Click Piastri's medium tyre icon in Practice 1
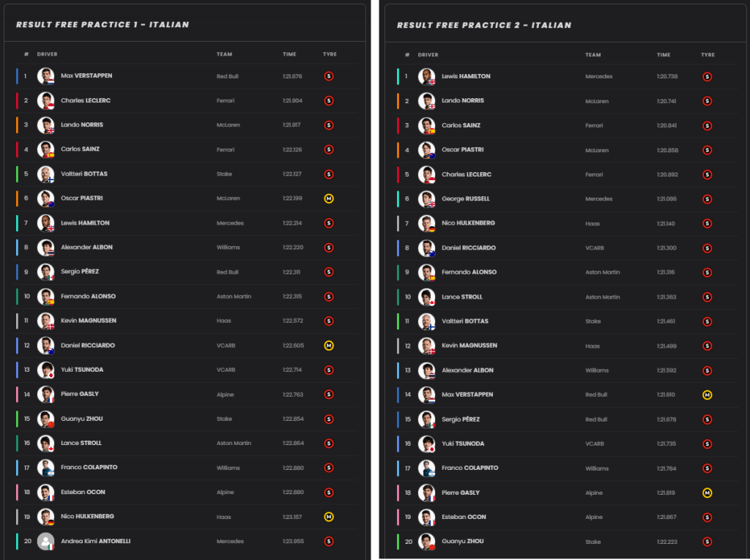The height and width of the screenshot is (560, 750). pyautogui.click(x=329, y=198)
